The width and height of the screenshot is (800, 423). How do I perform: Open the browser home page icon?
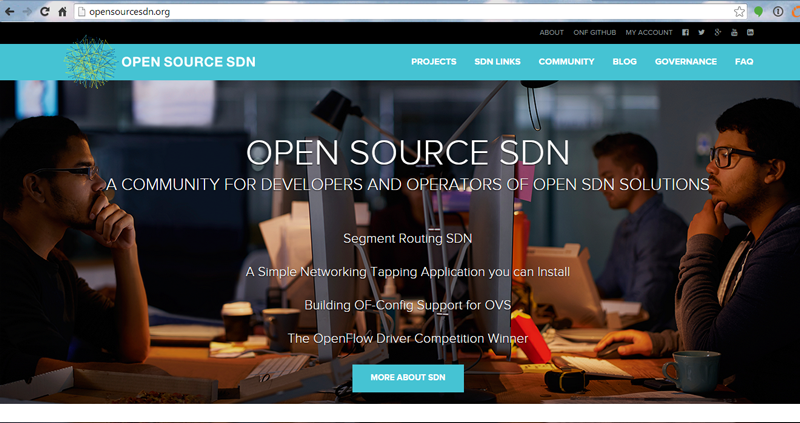[62, 11]
